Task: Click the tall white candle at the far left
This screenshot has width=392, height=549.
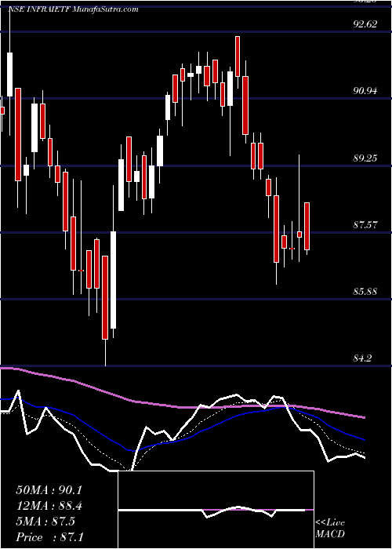Action: click(x=9, y=75)
